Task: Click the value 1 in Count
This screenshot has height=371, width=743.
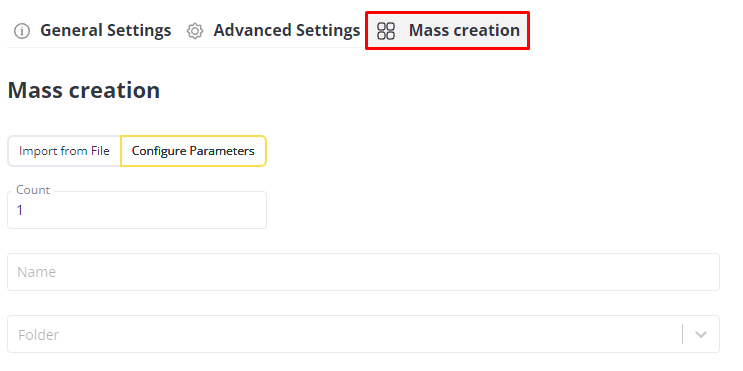Action: (20, 210)
